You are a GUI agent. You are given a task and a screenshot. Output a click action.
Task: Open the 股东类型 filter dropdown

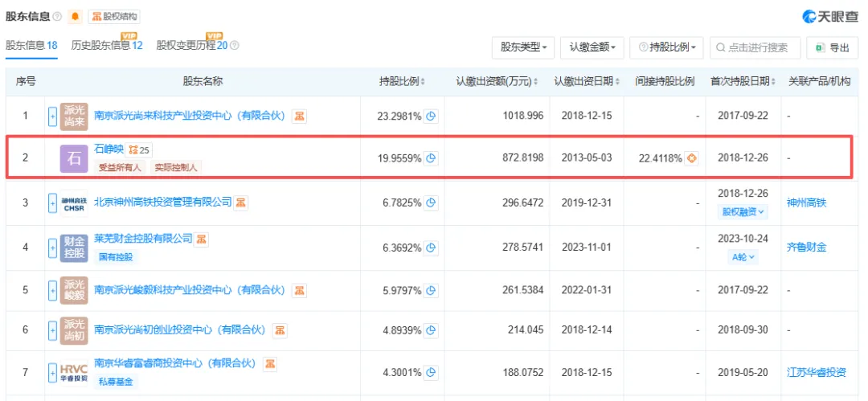click(523, 47)
